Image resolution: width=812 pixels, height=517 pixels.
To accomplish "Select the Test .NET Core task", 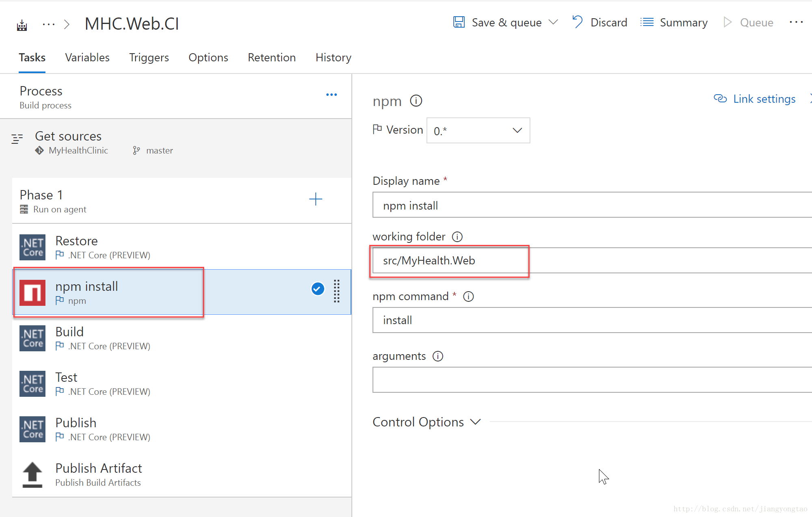I will pos(182,383).
